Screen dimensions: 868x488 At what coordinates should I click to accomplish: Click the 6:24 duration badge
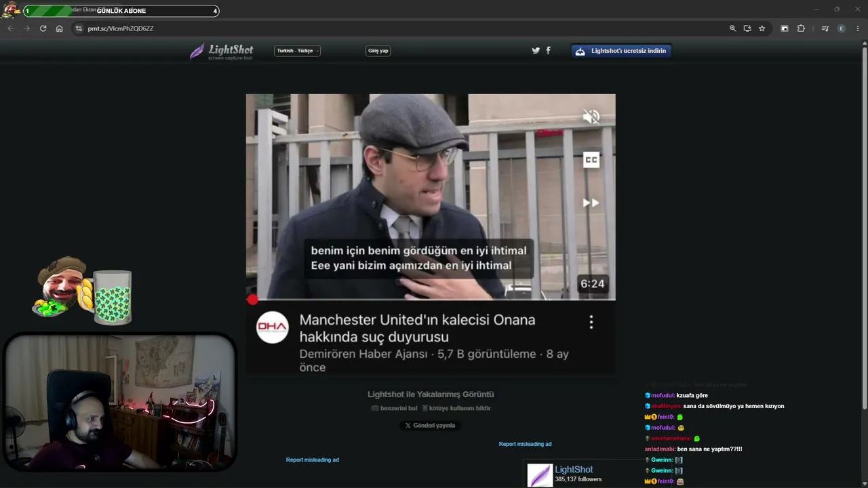tap(592, 284)
